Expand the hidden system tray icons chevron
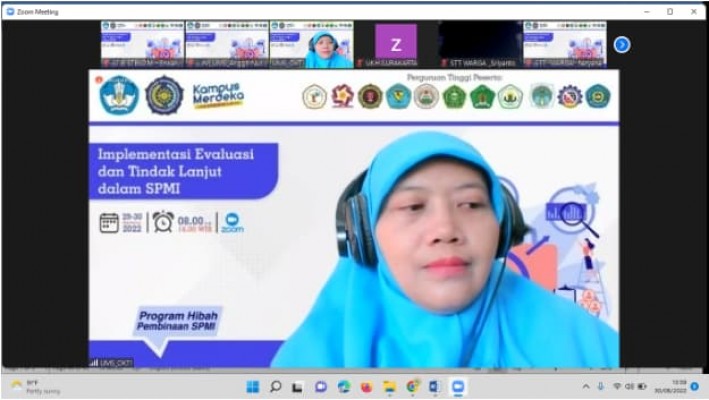The image size is (709, 400). coord(586,386)
